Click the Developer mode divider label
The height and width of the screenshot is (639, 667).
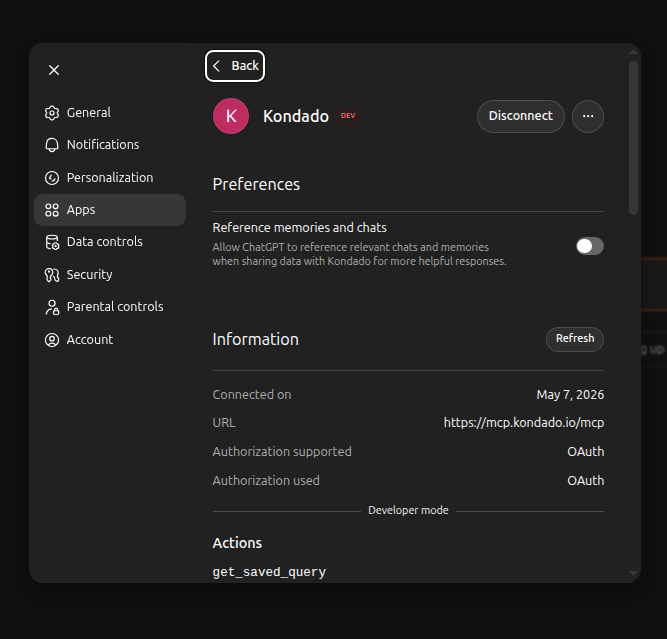point(408,510)
